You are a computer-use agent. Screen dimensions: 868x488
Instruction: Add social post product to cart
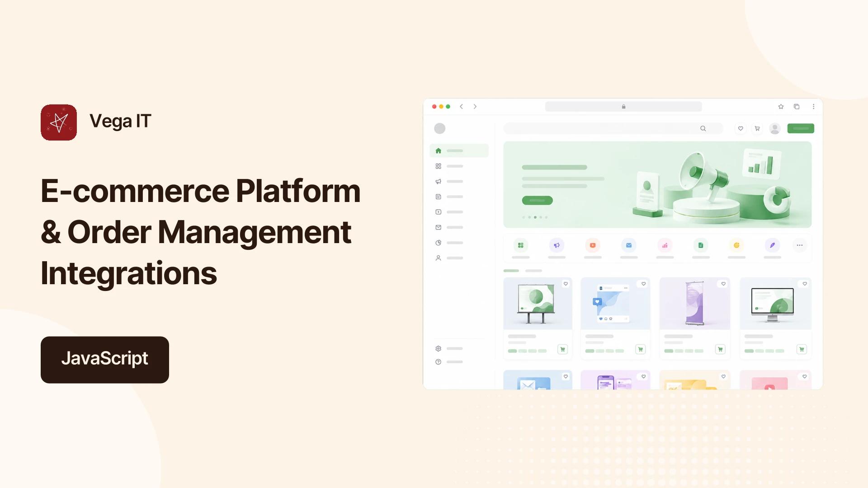click(x=641, y=349)
